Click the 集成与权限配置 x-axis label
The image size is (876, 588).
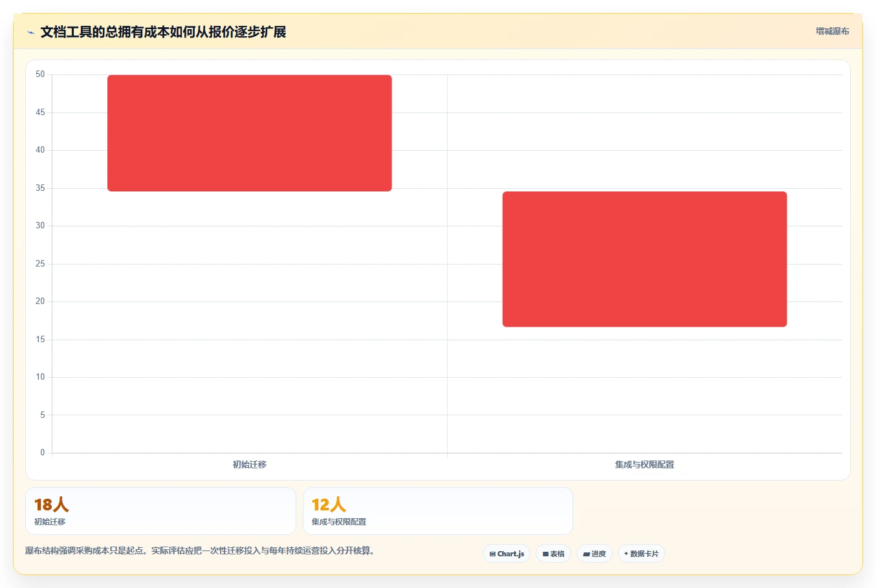click(x=645, y=464)
